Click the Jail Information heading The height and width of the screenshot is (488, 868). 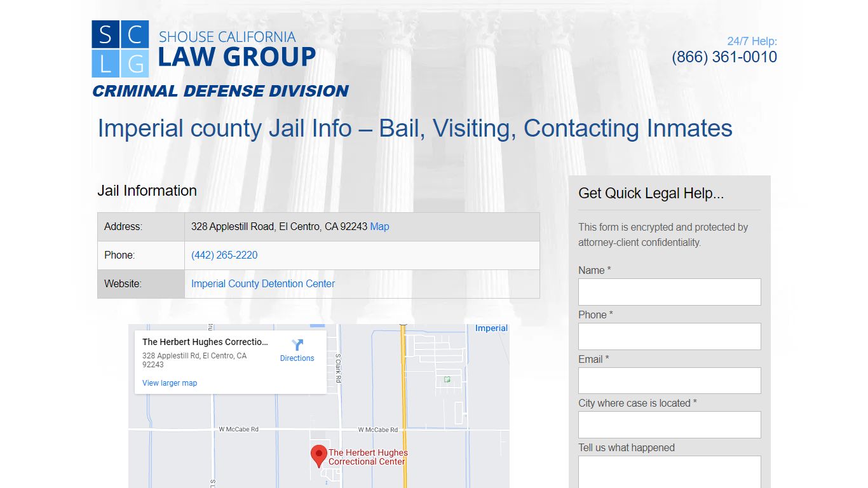pos(147,191)
